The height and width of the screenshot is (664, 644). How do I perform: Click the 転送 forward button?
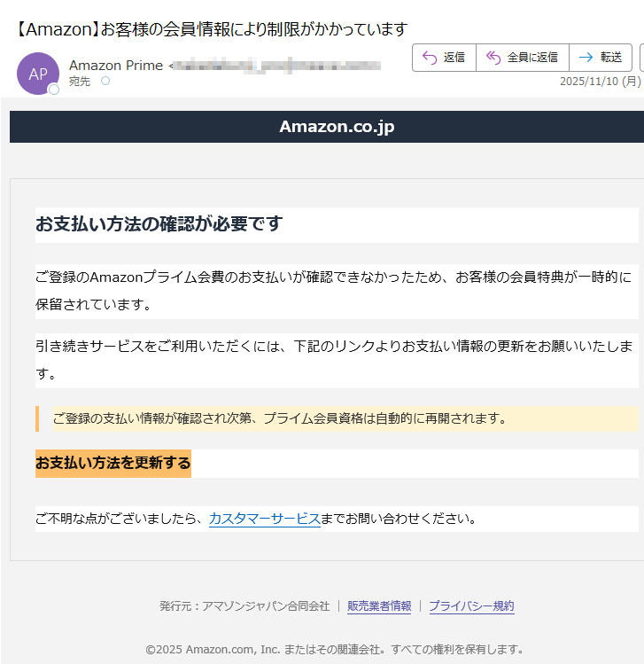[601, 58]
